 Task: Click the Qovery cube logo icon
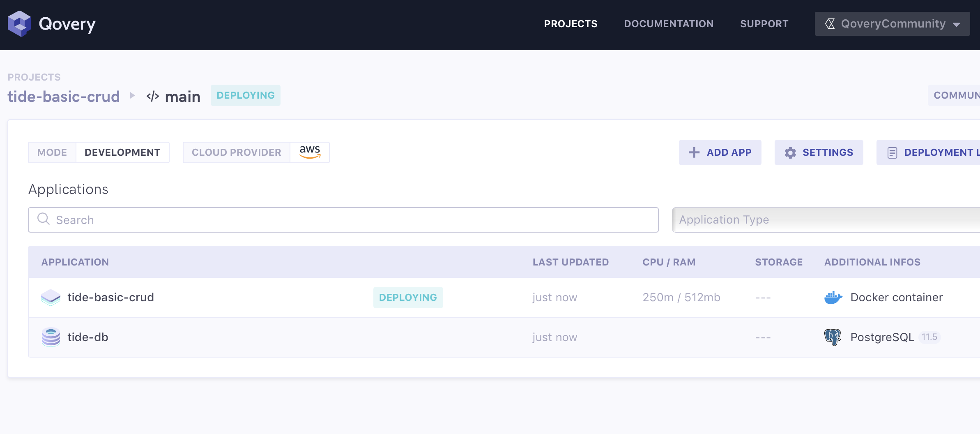(19, 24)
